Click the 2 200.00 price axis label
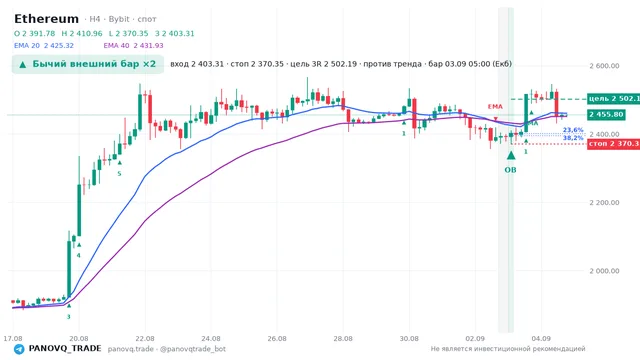Viewport: 640px width, 360px height. click(x=604, y=202)
